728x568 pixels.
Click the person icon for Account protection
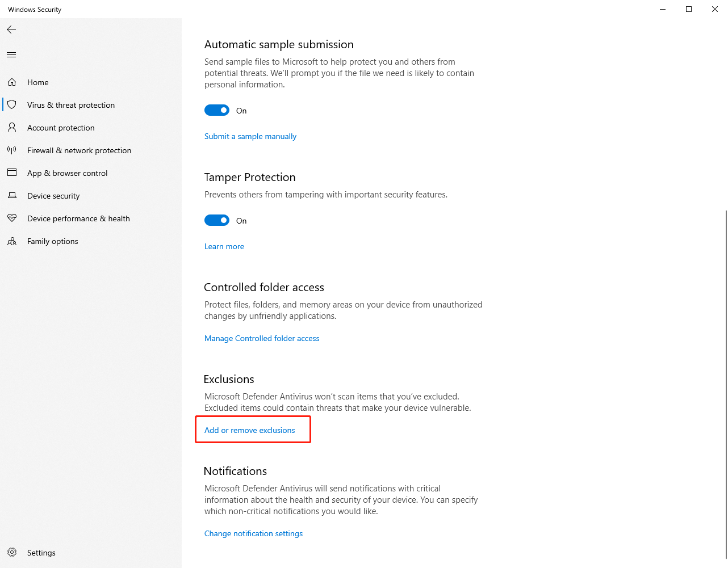[x=12, y=128]
